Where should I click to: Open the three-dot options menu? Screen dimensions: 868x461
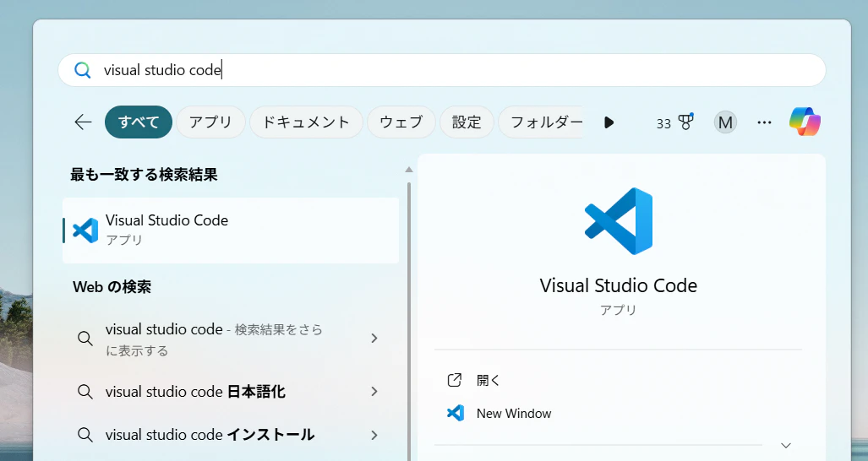tap(765, 122)
